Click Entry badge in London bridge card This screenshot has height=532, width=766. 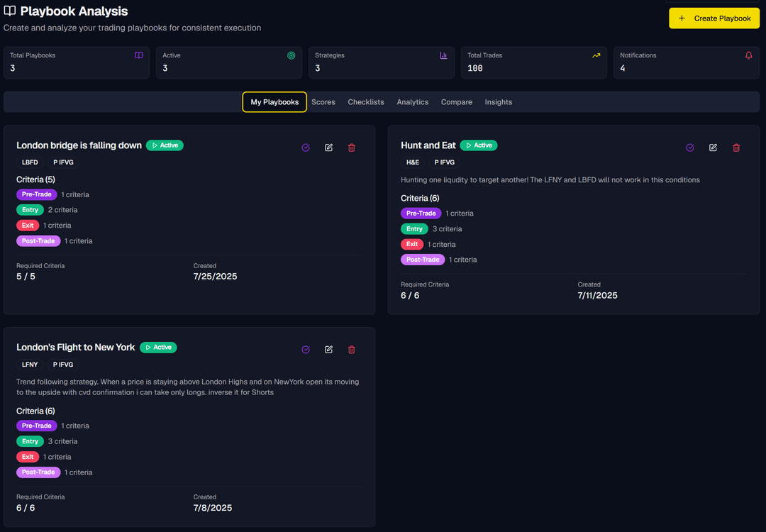pyautogui.click(x=30, y=209)
